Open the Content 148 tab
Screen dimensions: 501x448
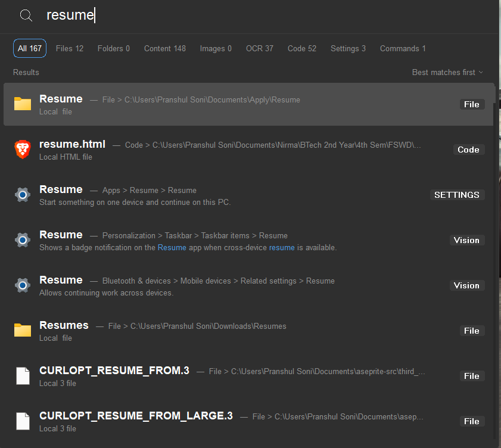pos(165,49)
